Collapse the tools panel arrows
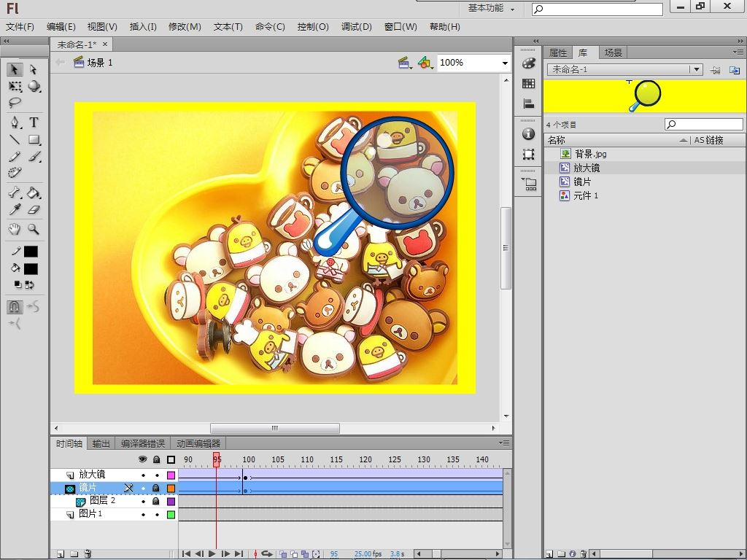This screenshot has width=747, height=560. pos(6,41)
